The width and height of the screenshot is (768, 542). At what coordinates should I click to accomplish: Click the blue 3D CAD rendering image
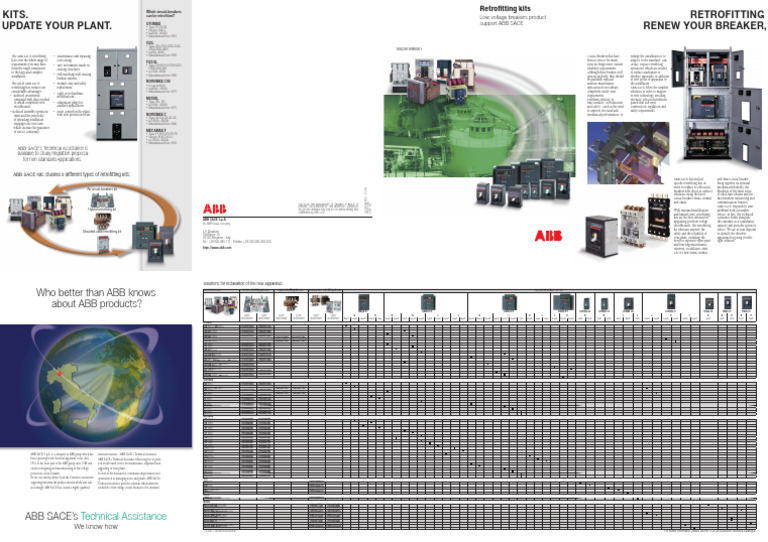[628, 153]
